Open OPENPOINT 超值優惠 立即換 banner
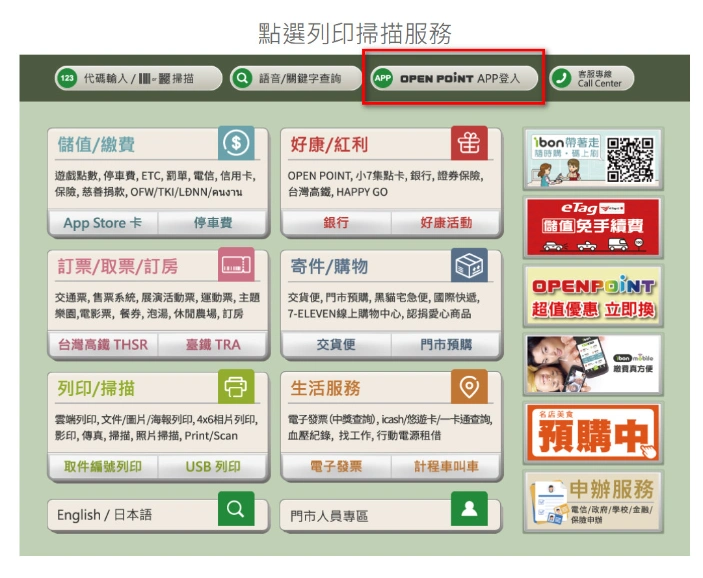 coord(593,296)
